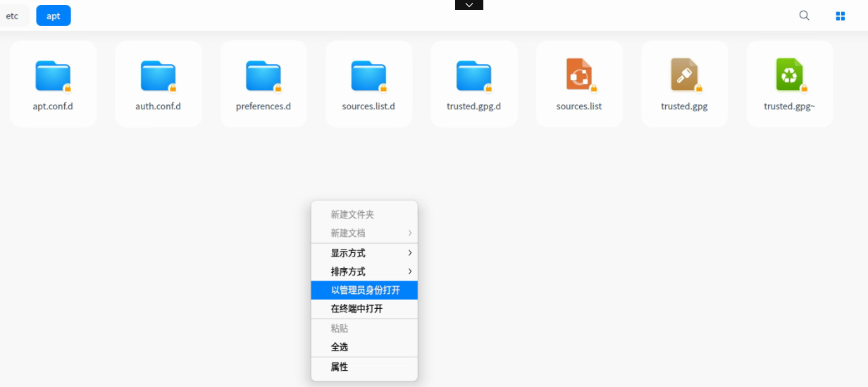
Task: Click the trusted.gpg.d file name label
Action: click(x=473, y=106)
